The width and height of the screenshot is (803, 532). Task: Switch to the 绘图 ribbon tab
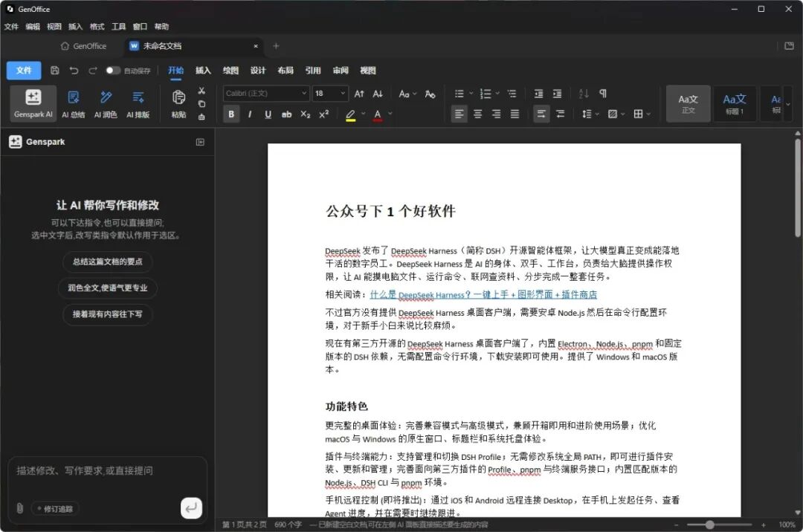tap(230, 71)
